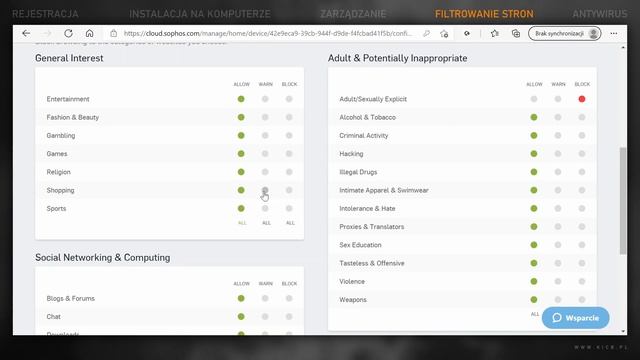Open browser settings three-dot menu
Image resolution: width=640 pixels, height=360 pixels.
[x=613, y=33]
